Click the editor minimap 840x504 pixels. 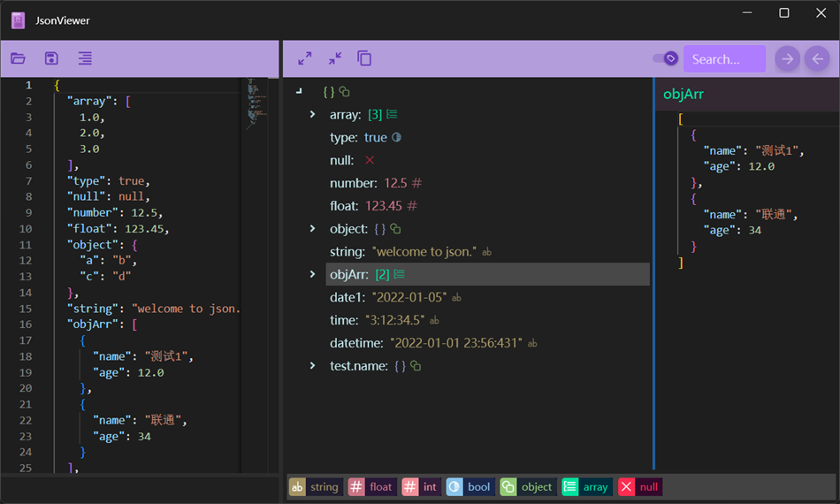pos(257,104)
